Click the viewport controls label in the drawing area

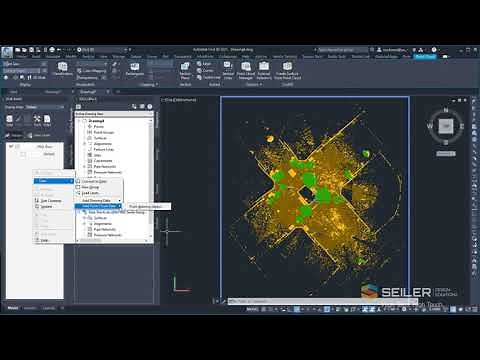click(x=179, y=100)
